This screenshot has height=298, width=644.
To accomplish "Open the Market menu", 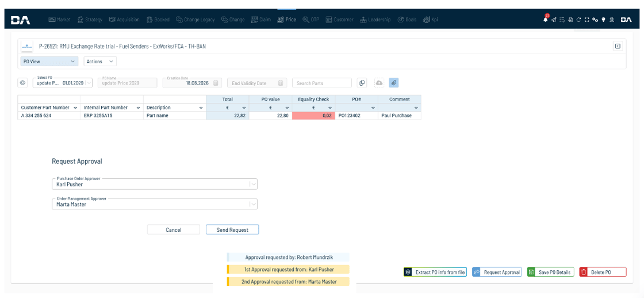I will coord(60,20).
